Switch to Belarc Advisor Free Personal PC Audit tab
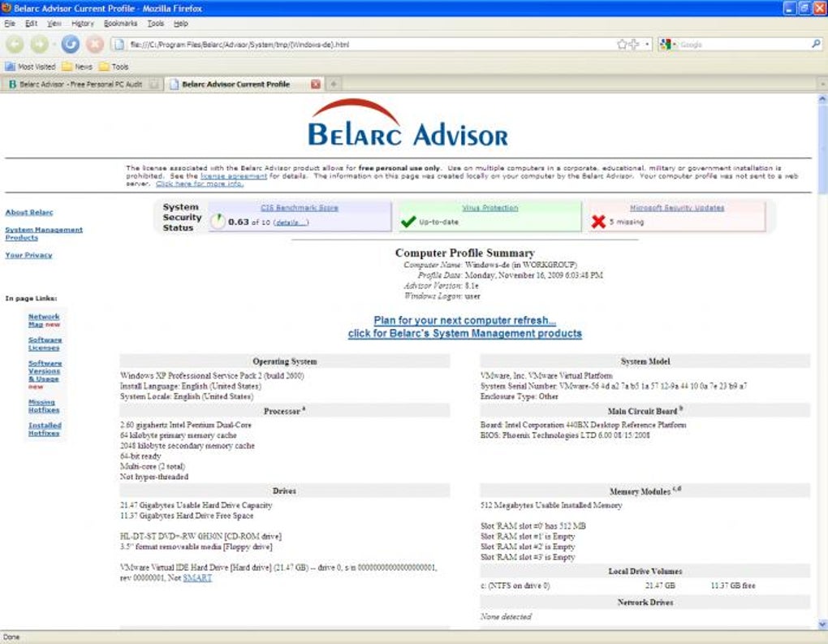The height and width of the screenshot is (644, 828). (82, 84)
